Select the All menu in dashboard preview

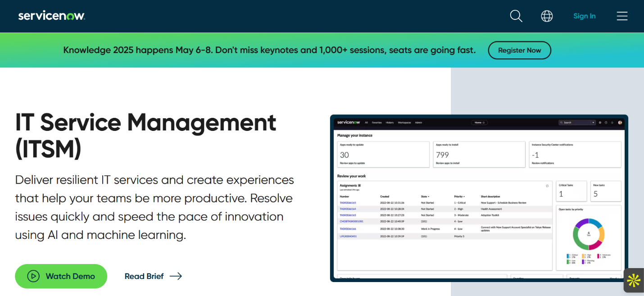(366, 122)
